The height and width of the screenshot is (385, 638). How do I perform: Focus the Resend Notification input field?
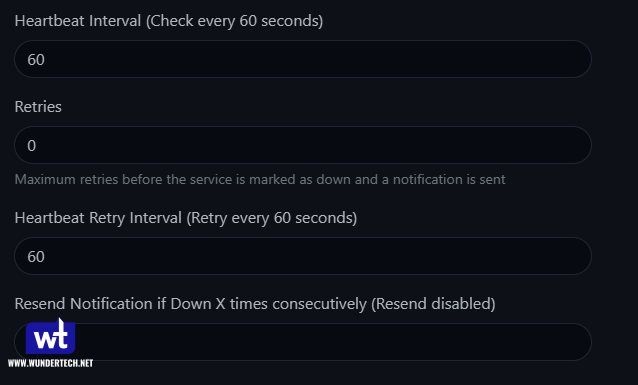[303, 342]
